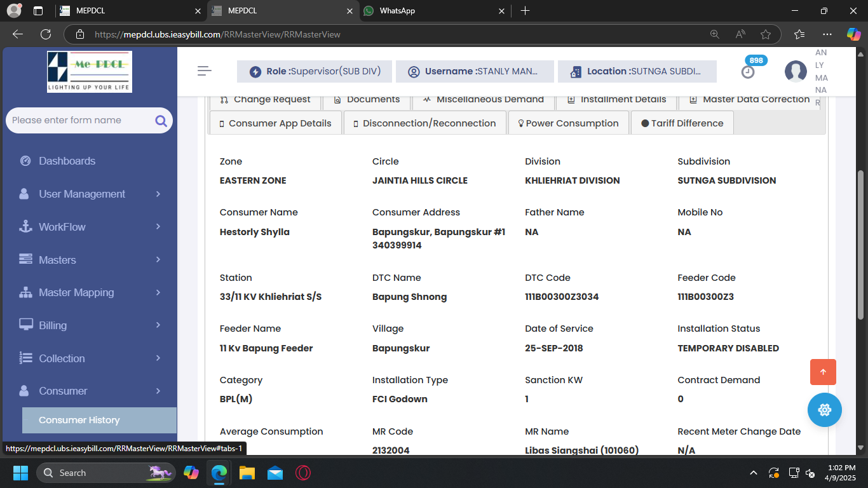The image size is (868, 488).
Task: Open the Disconnection/Reconnection tab
Action: point(424,123)
